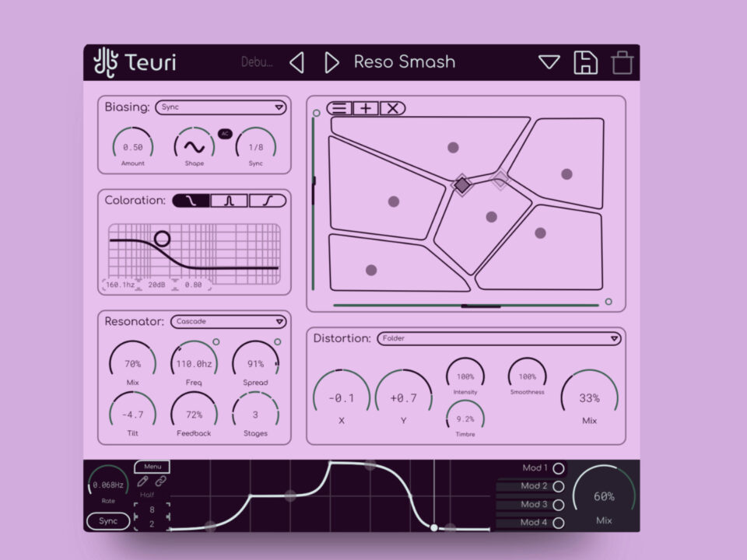This screenshot has width=747, height=560.
Task: Open the preset list triangle in header
Action: pos(549,62)
